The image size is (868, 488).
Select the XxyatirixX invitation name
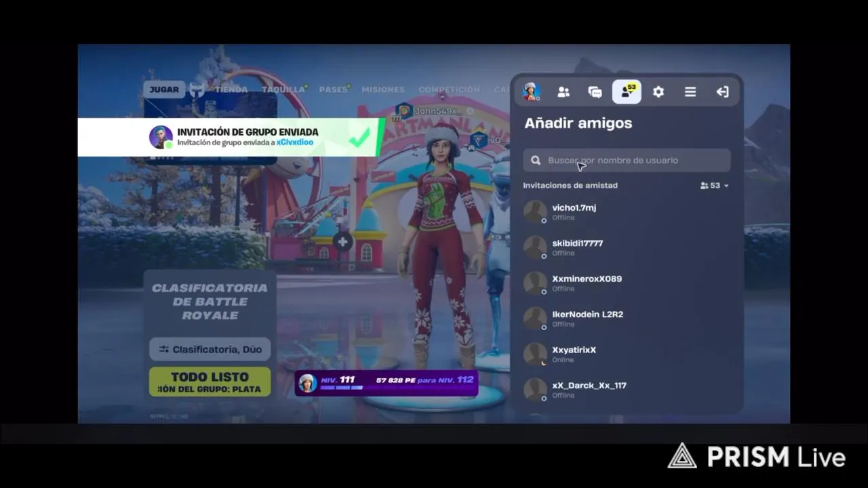(x=574, y=350)
